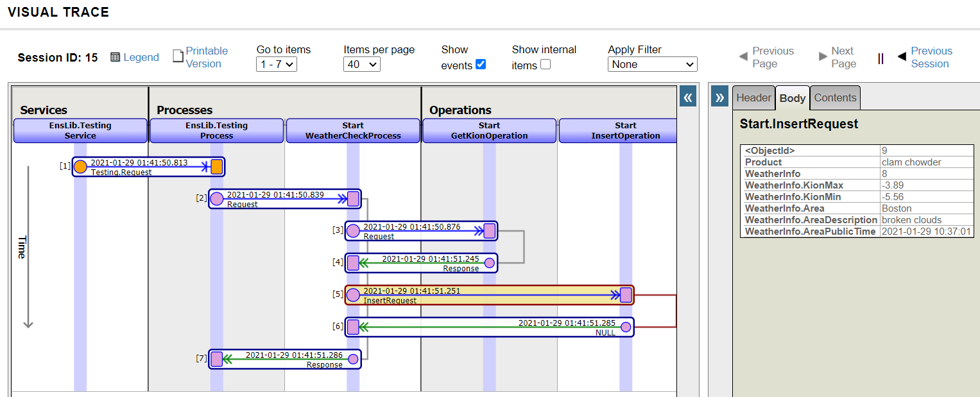The image size is (980, 397).
Task: Click the purple square target of message 3
Action: (490, 231)
